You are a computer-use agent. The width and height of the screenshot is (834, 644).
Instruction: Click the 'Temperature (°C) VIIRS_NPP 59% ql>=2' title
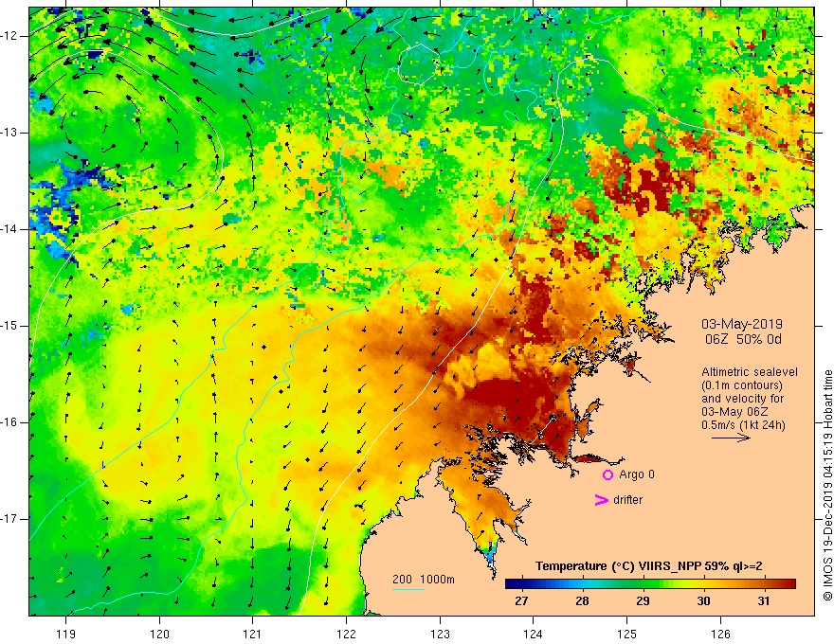click(x=649, y=566)
